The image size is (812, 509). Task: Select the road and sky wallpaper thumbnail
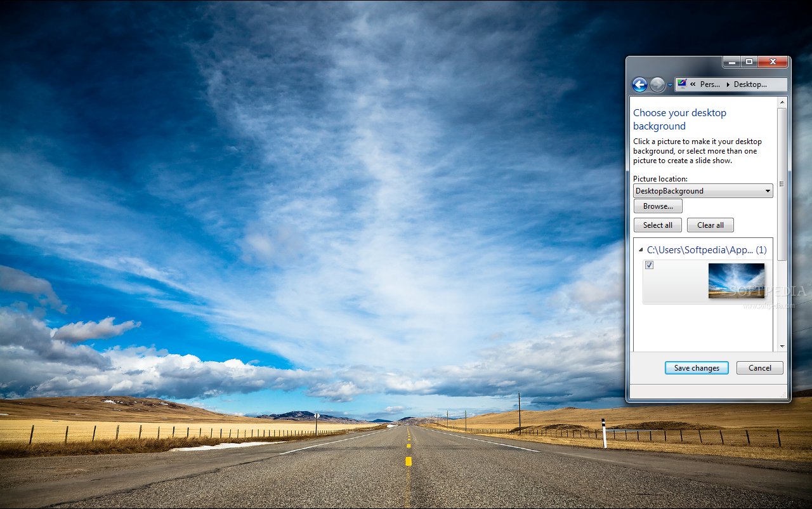click(736, 281)
